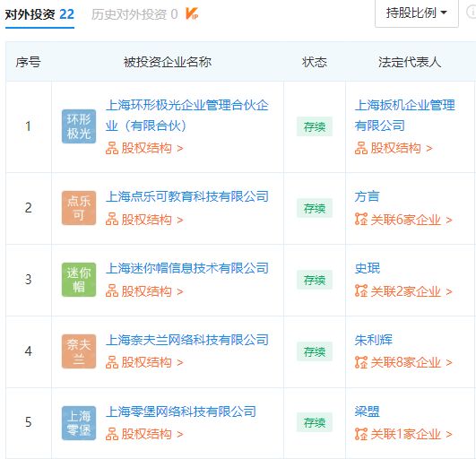Click the 点乐可 company logo icon
Screen dimensions: 476x459
[x=79, y=208]
